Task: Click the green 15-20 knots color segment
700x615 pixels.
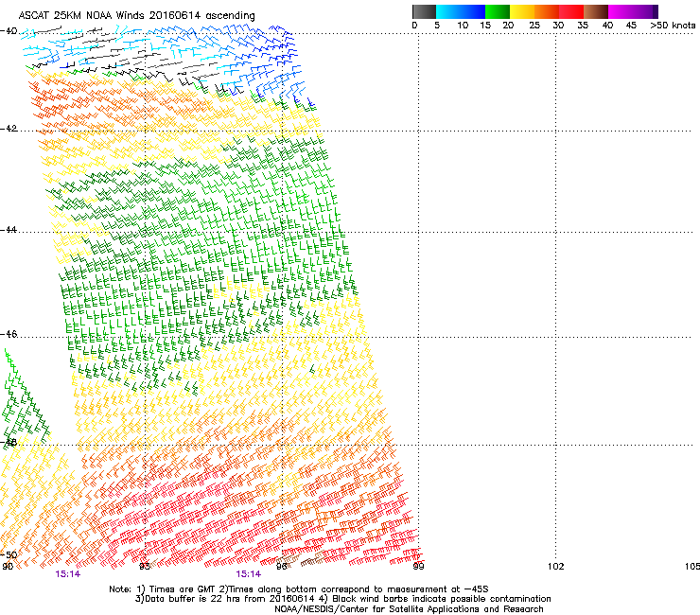Action: click(498, 11)
